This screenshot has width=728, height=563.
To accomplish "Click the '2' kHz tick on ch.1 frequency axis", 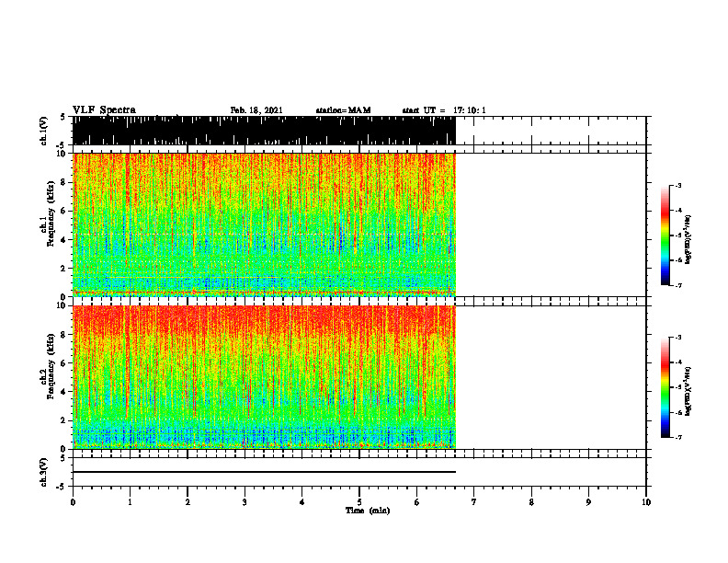I will click(x=63, y=269).
